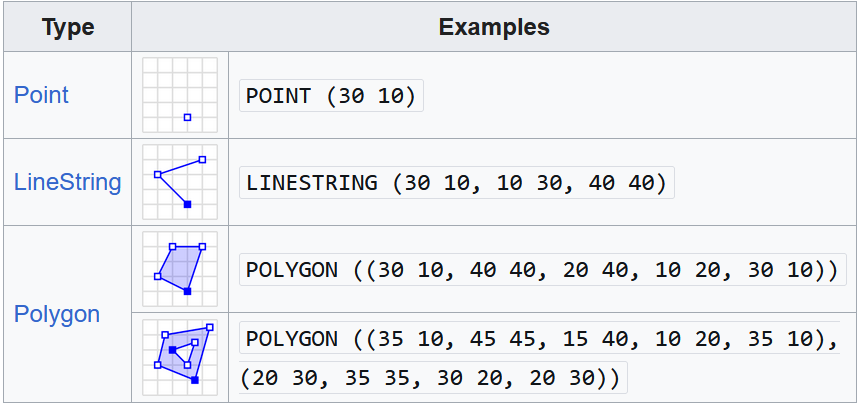This screenshot has height=405, width=858.
Task: Click the "Examples" column header
Action: coord(494,27)
